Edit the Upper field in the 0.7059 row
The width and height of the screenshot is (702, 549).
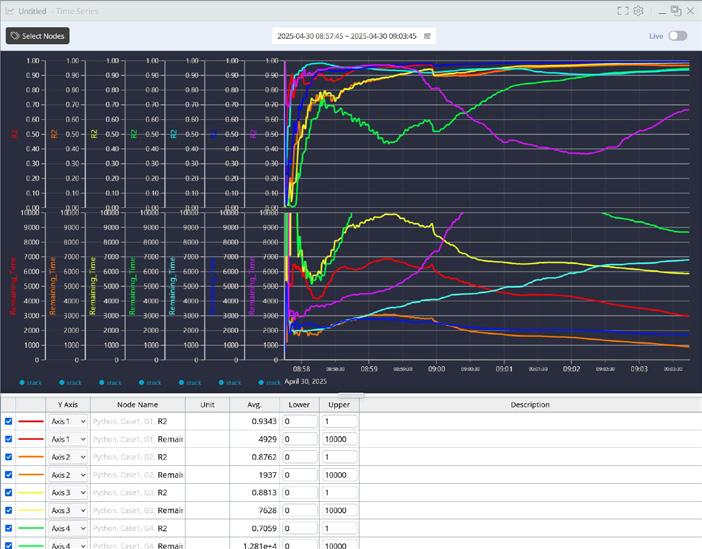point(339,528)
